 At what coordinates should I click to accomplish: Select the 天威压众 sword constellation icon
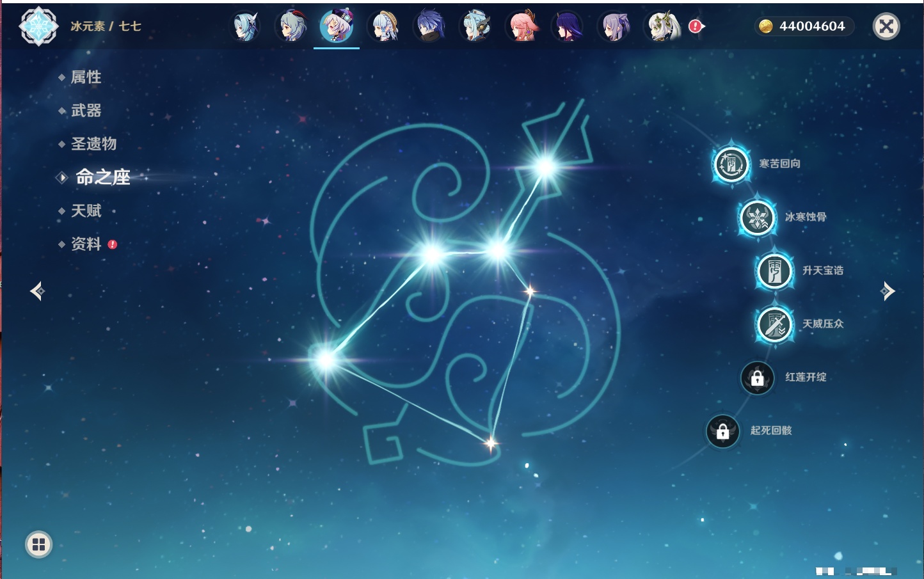tap(774, 324)
